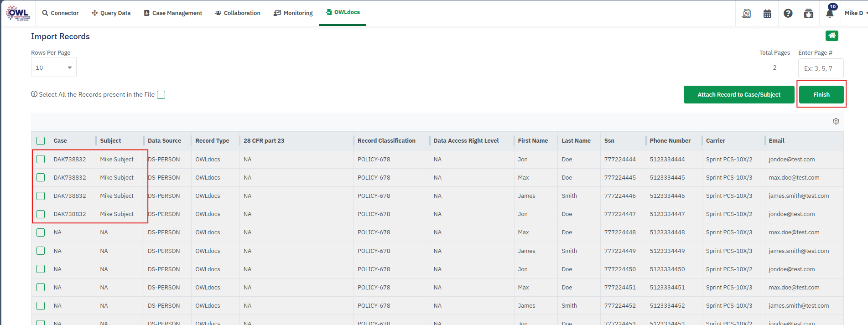The image size is (868, 325).
Task: Open the Case Management menu
Action: pyautogui.click(x=173, y=13)
